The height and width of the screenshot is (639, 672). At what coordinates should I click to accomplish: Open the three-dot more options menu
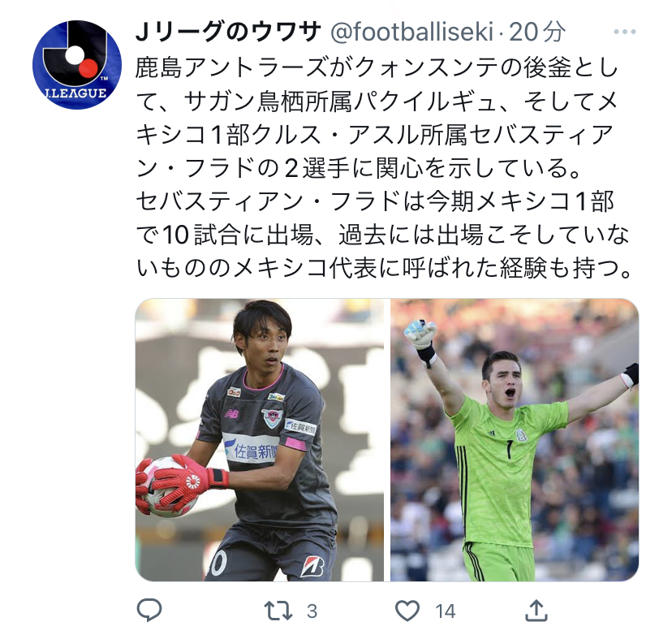[624, 32]
